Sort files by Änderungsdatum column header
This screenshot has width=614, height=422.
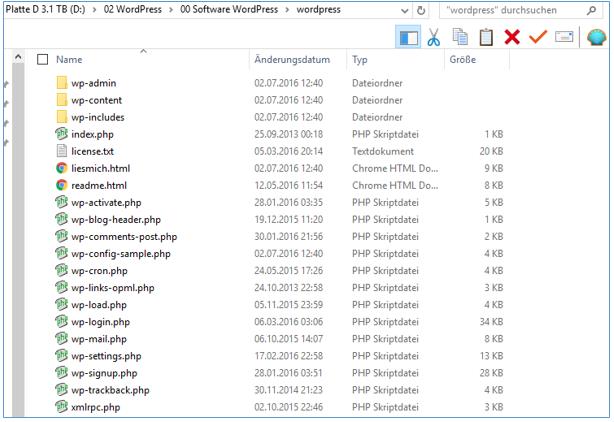[x=293, y=59]
